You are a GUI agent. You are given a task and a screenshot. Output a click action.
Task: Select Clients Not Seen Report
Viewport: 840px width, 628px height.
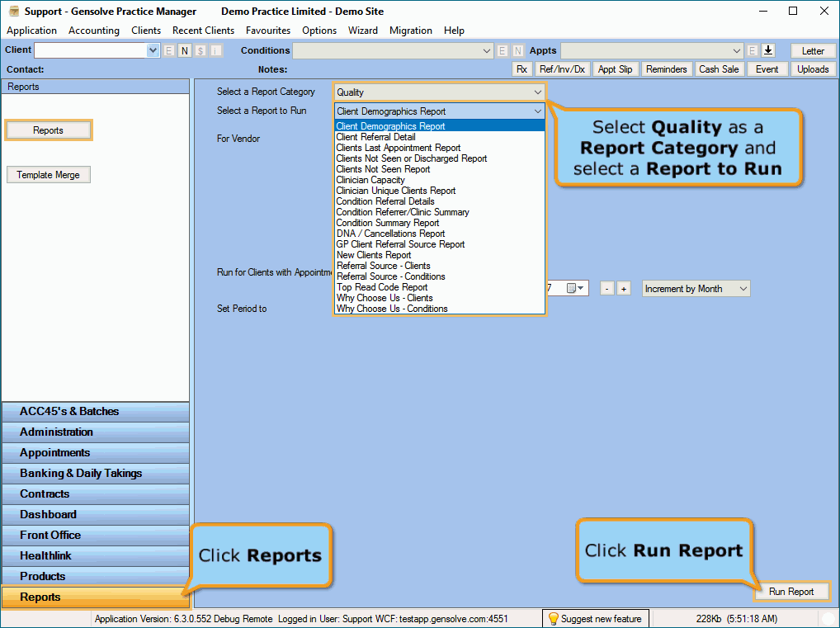(439, 169)
